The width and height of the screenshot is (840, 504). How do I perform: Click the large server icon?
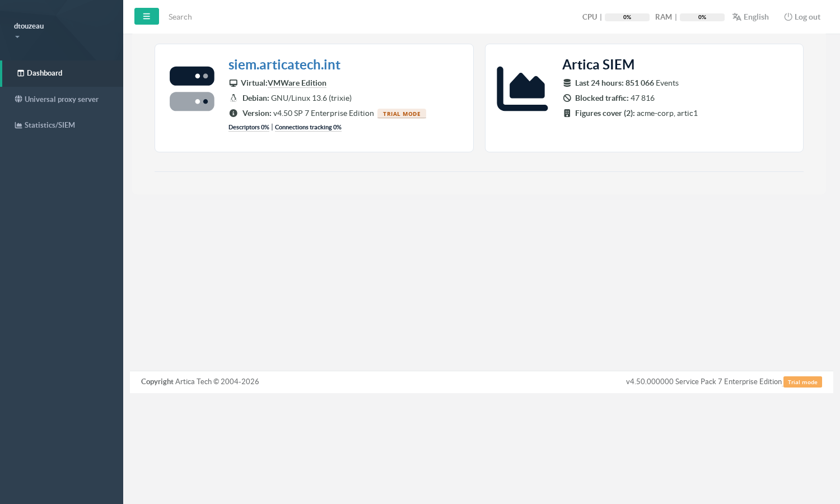[x=192, y=88]
